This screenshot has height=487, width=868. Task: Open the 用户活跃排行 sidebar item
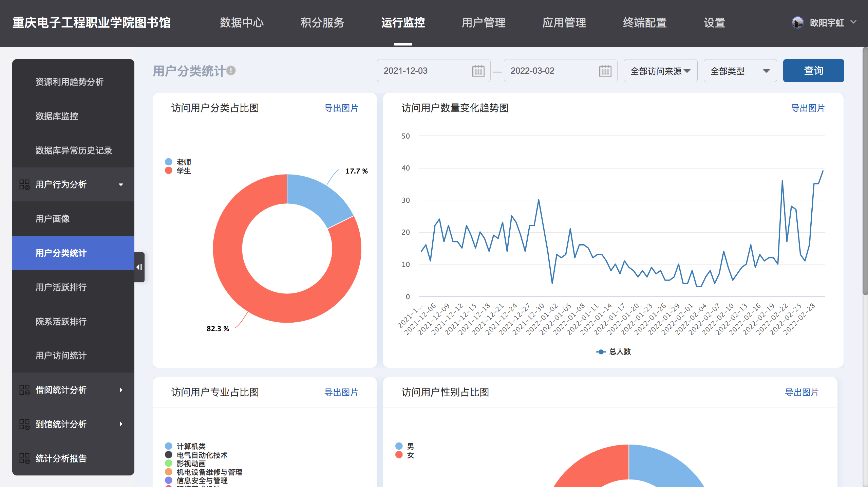[x=61, y=287]
